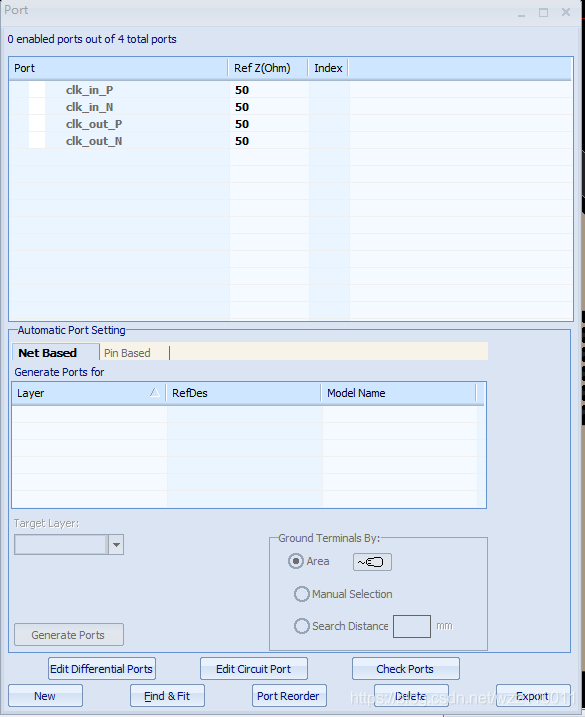Image resolution: width=585 pixels, height=717 pixels.
Task: Click the Ref Z(Ohm) column header
Action: pos(268,68)
